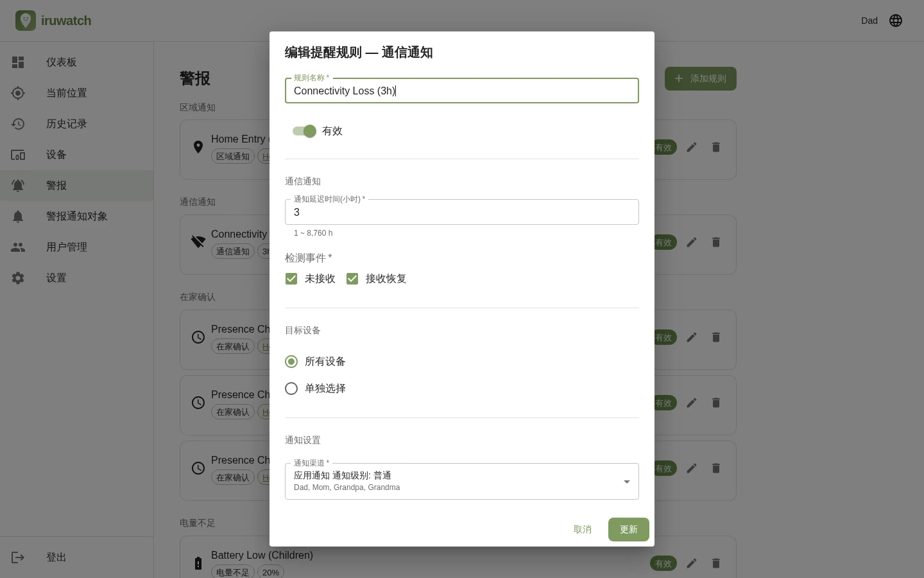
Task: Click the 通知延迟时间(小时) field
Action: (462, 212)
